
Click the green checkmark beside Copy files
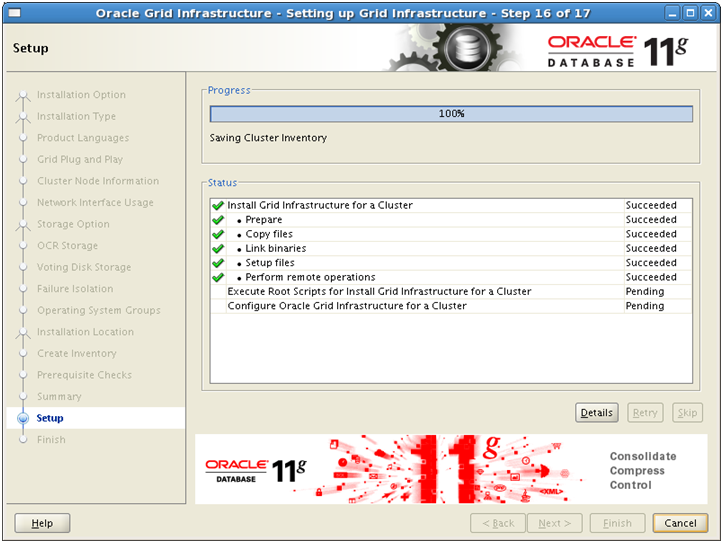218,234
